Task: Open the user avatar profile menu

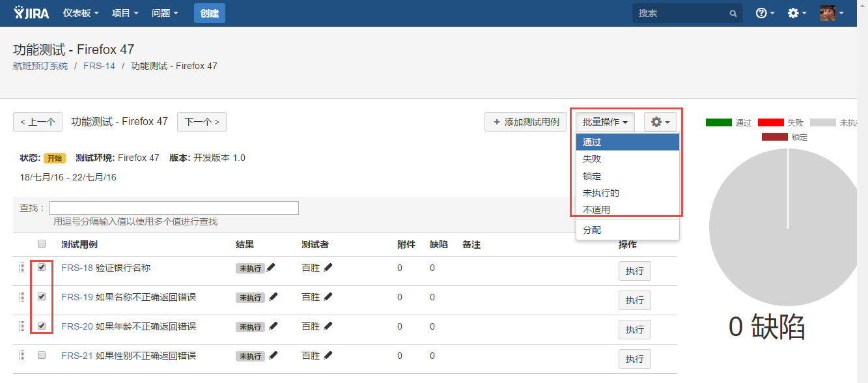Action: tap(832, 13)
